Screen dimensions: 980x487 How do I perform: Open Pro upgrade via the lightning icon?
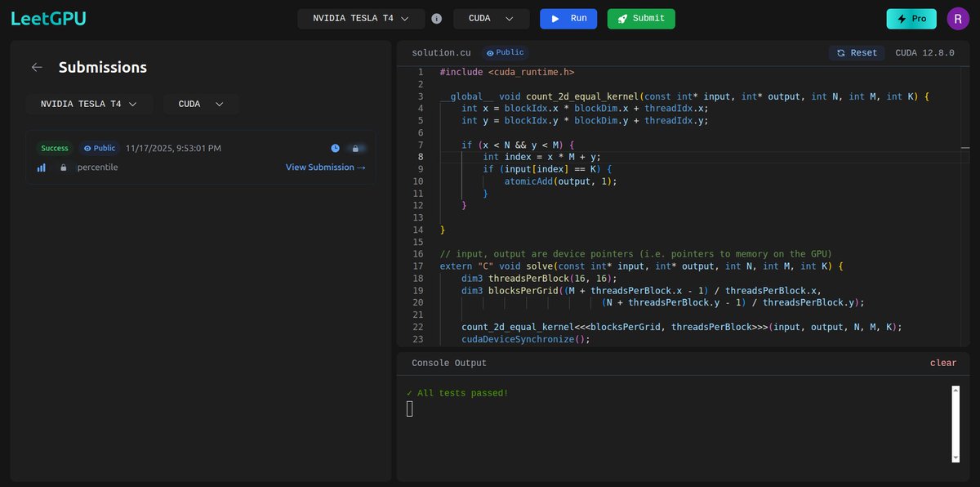pos(911,17)
